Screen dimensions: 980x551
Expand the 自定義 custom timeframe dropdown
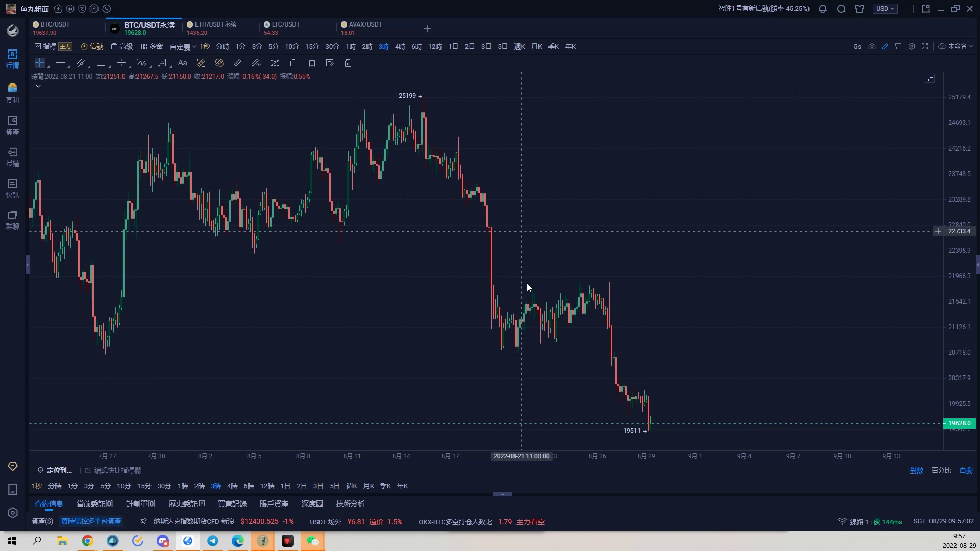tap(183, 47)
